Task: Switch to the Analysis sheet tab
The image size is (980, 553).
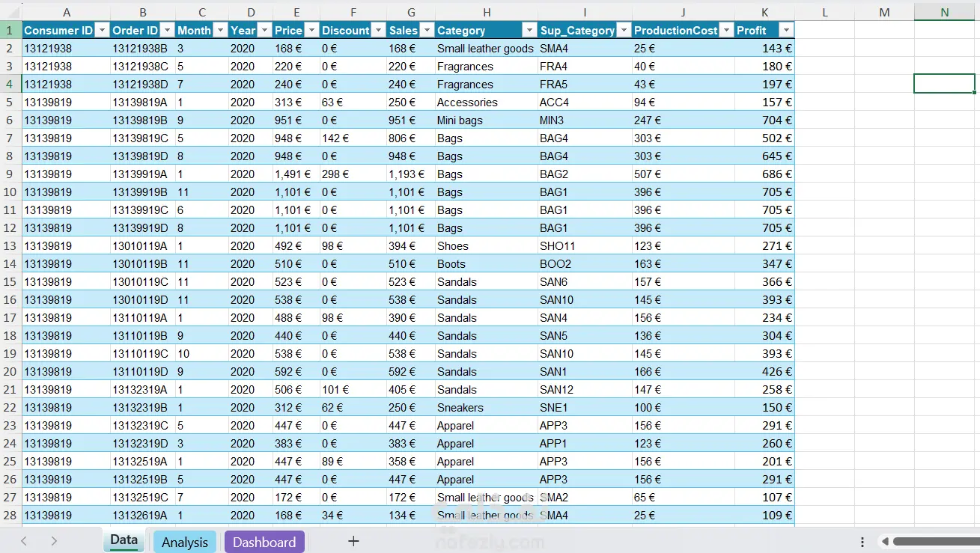Action: pos(185,542)
